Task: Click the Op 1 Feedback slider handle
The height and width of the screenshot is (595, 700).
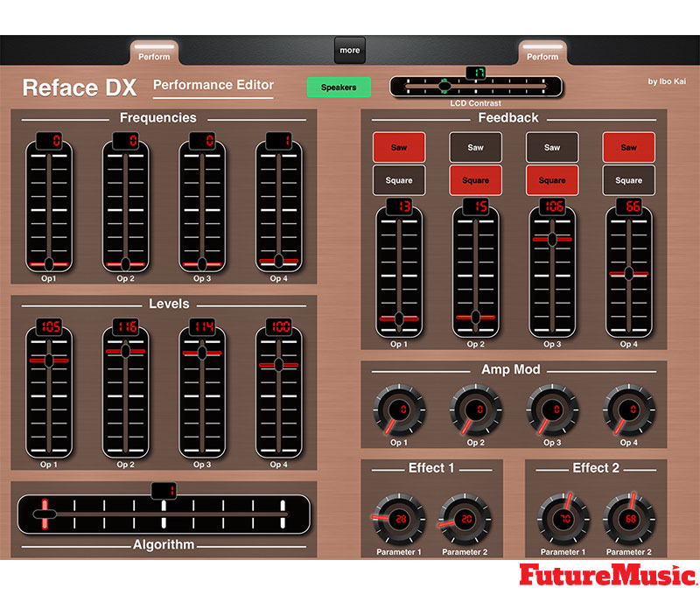Action: pos(399,318)
